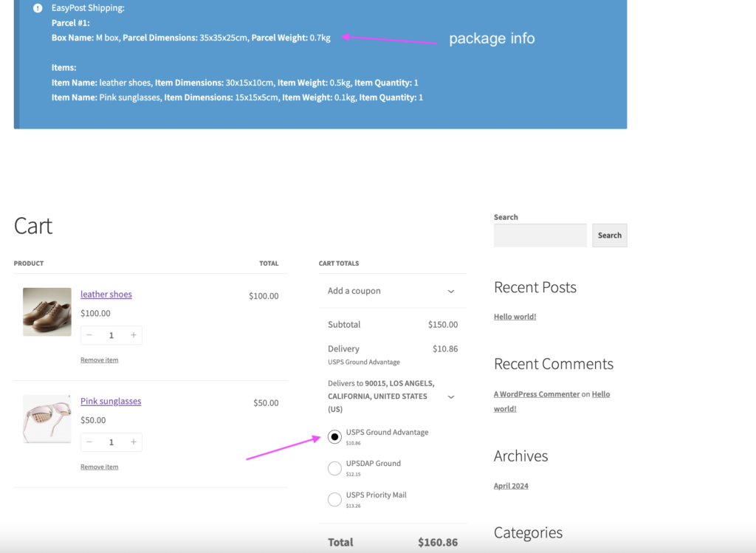Open the leather shoes product link

coord(106,295)
